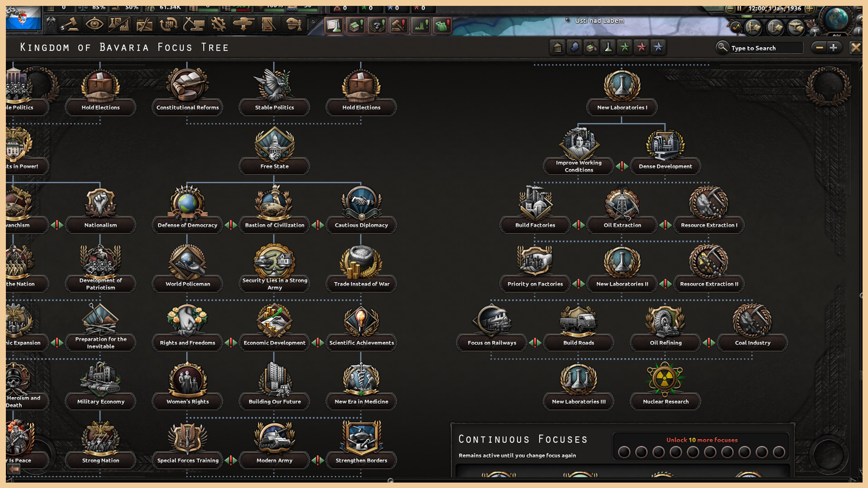Select the Coal Industry focus
This screenshot has height=488, width=868.
[x=752, y=328]
